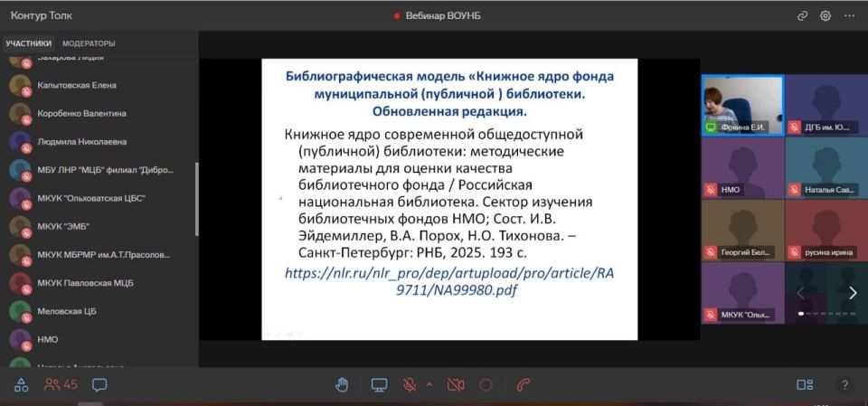This screenshot has height=406, width=868.
Task: Change the layout using grid view icon
Action: (x=805, y=385)
